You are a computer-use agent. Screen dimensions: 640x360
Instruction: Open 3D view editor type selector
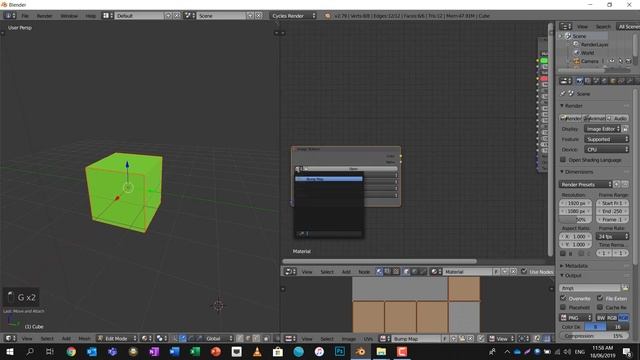click(x=10, y=338)
